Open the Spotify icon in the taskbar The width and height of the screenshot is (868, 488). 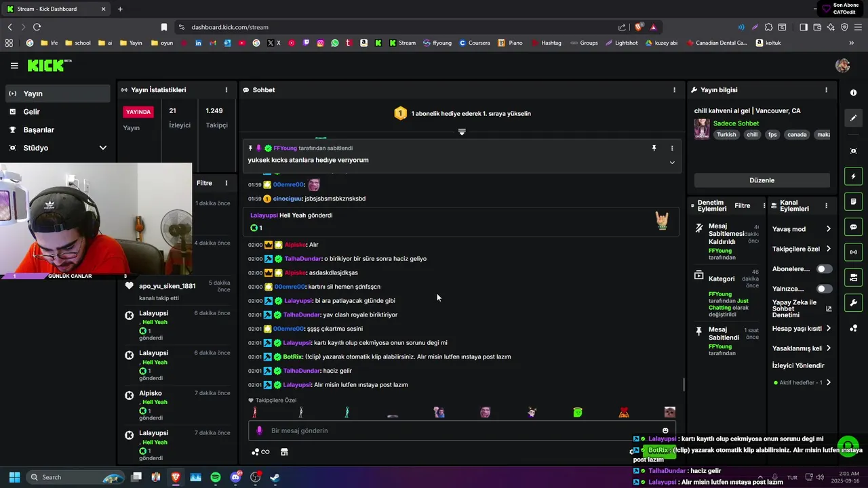pyautogui.click(x=216, y=477)
